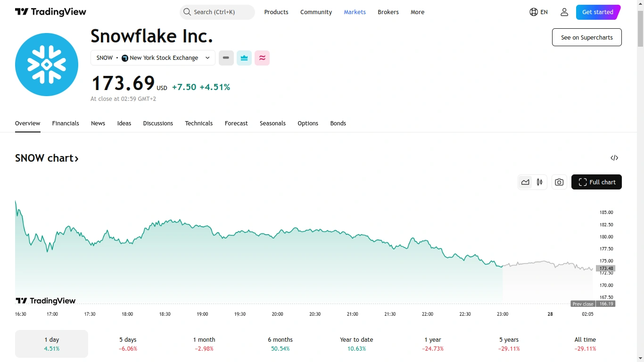This screenshot has height=362, width=644.
Task: Select the 1 year time range
Action: pos(432,344)
